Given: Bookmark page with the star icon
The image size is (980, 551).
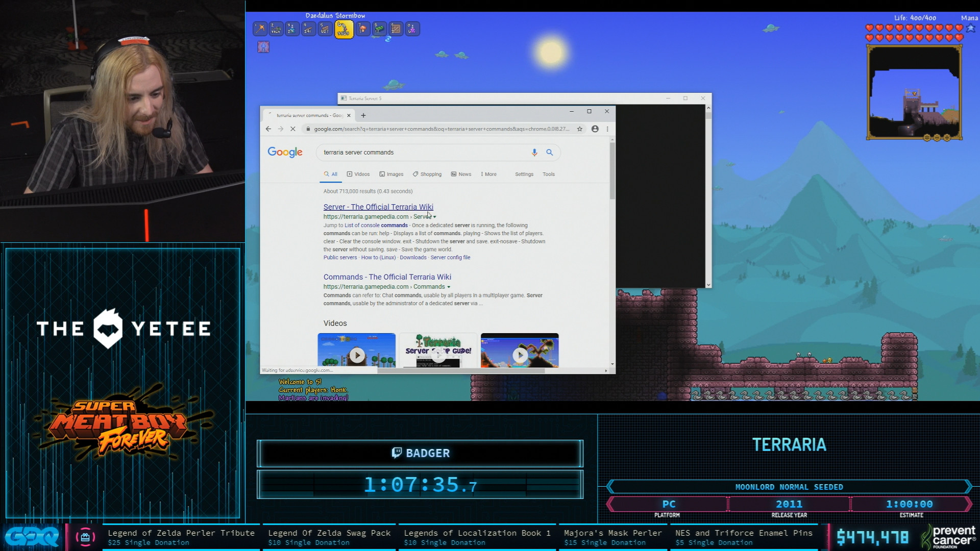Looking at the screenshot, I should point(580,129).
